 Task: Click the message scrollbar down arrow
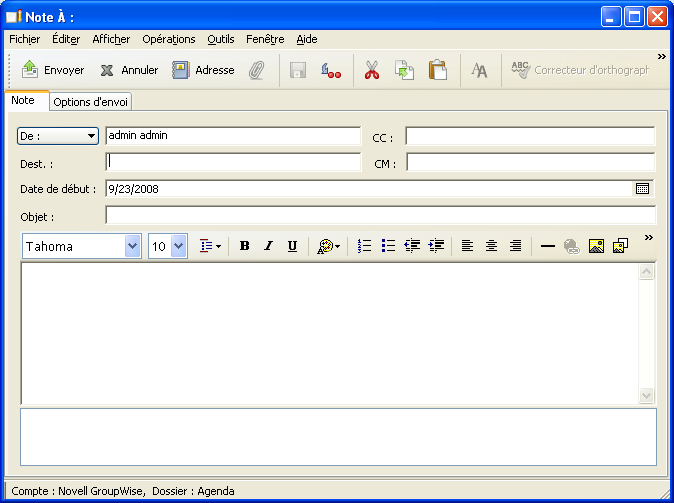click(646, 395)
